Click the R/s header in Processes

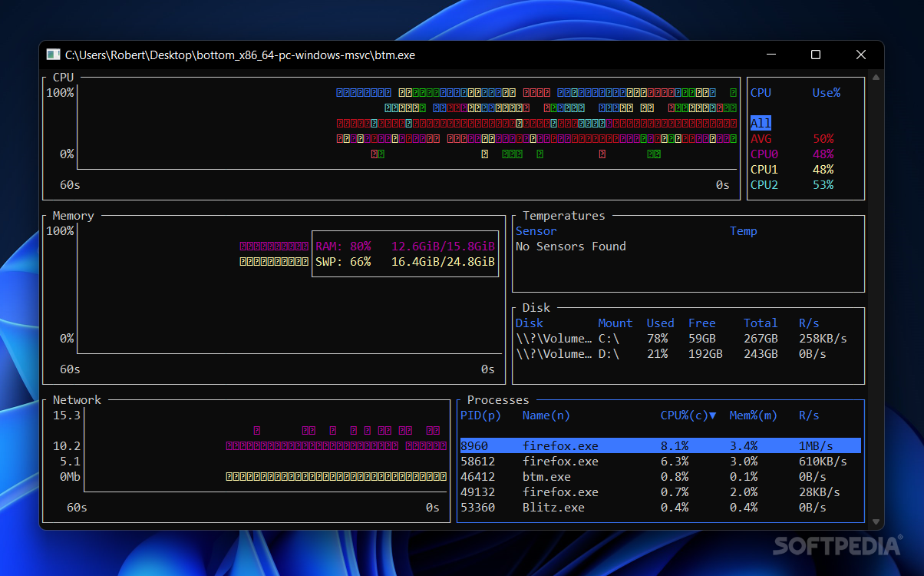pyautogui.click(x=809, y=415)
